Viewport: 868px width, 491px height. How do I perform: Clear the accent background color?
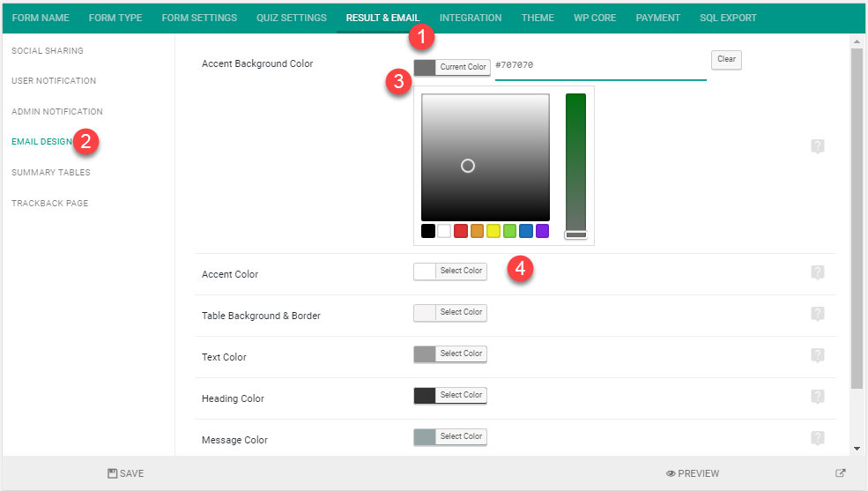click(x=726, y=59)
